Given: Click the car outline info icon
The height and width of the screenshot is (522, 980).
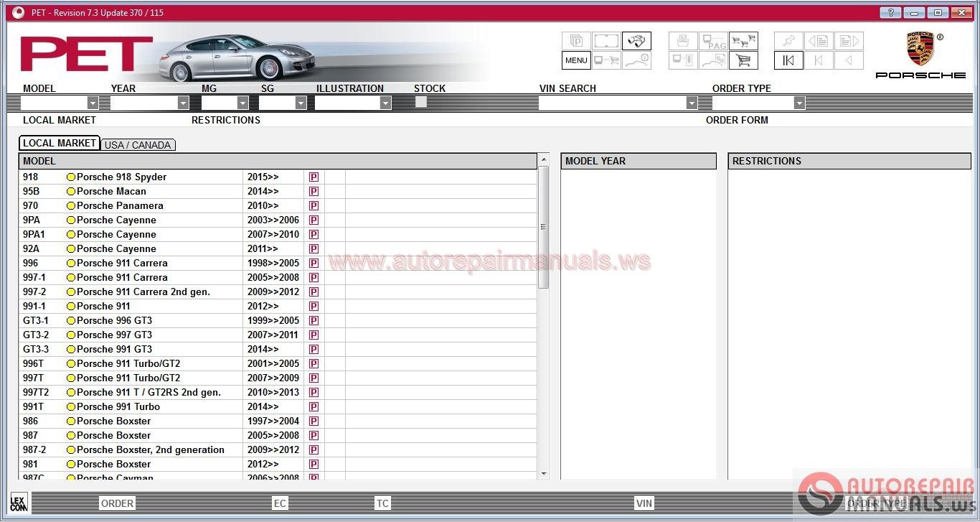Looking at the screenshot, I should click(636, 60).
